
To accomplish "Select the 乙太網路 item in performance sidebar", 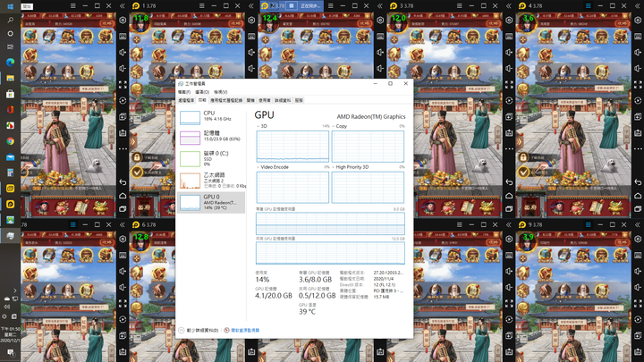I will [x=211, y=181].
